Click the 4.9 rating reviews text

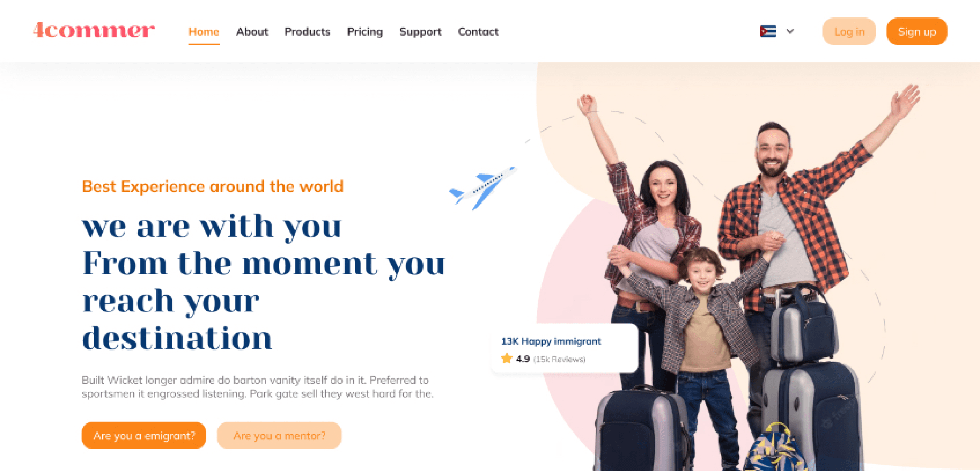pyautogui.click(x=551, y=359)
